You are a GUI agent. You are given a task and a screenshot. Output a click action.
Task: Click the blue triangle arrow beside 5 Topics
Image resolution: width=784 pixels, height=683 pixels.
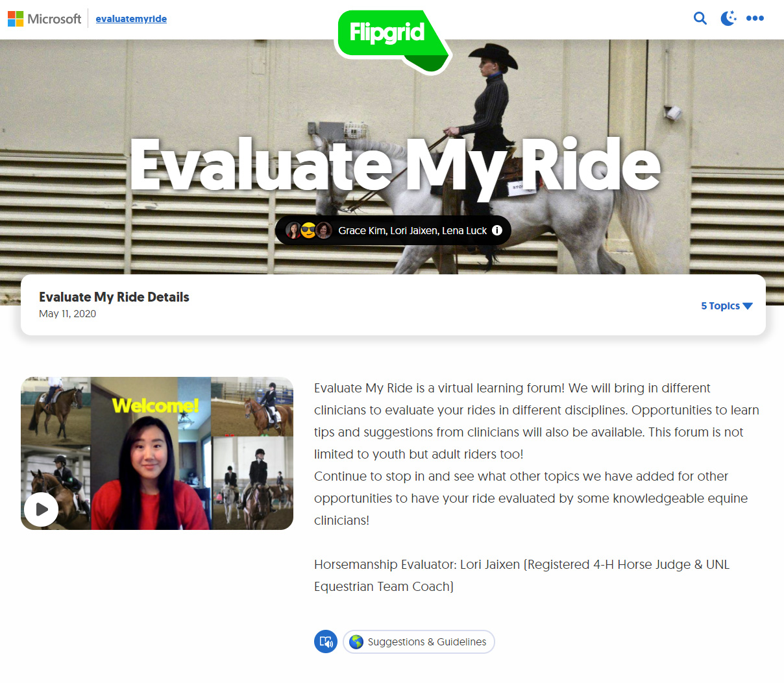click(x=748, y=306)
